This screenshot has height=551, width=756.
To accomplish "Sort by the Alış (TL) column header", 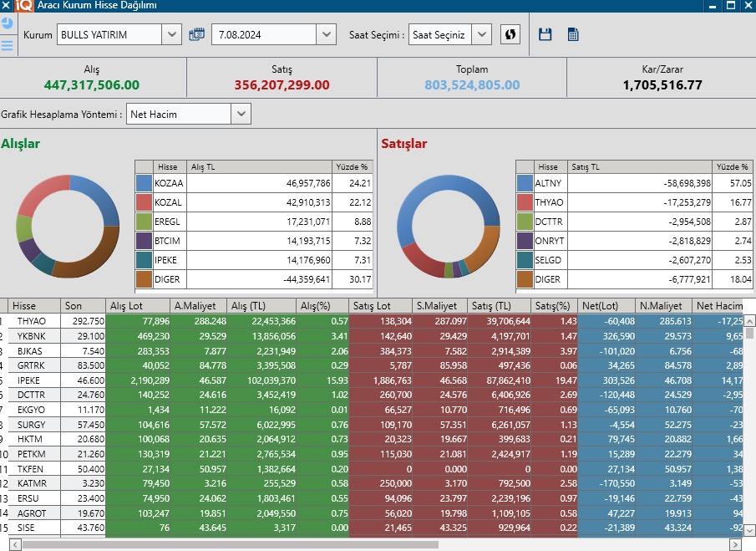I will pos(261,306).
